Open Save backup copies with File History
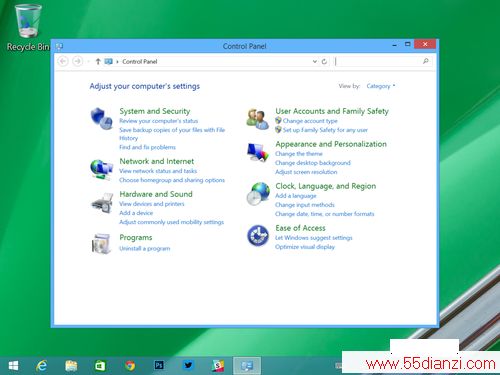This screenshot has height=375, width=500. [172, 134]
